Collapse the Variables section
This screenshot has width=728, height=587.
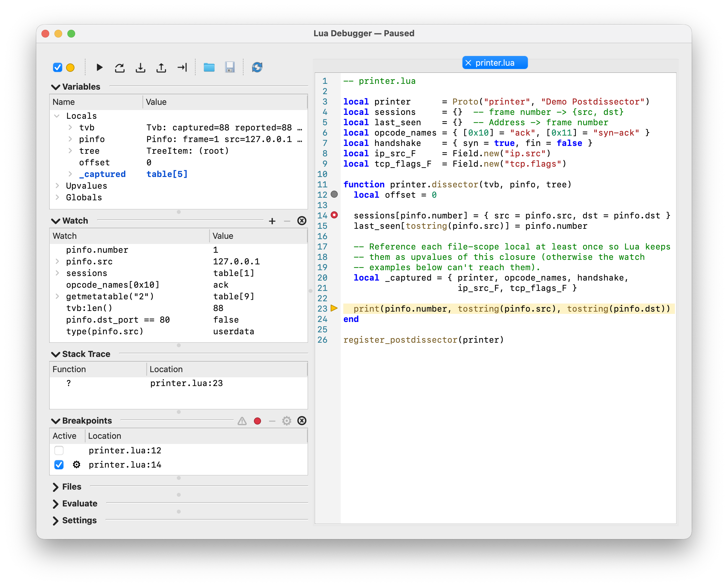[55, 87]
